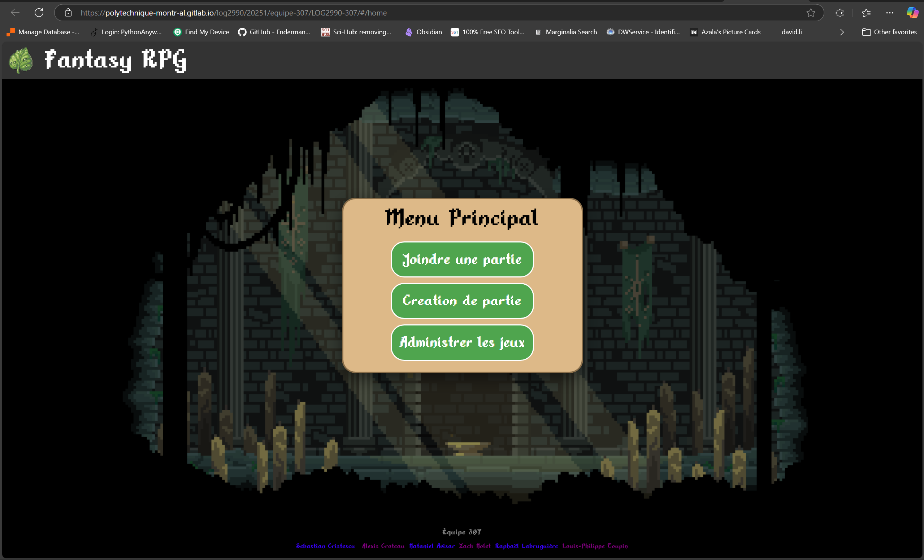Image resolution: width=924 pixels, height=560 pixels.
Task: Expand hidden bookmarks with chevron arrow
Action: 842,32
